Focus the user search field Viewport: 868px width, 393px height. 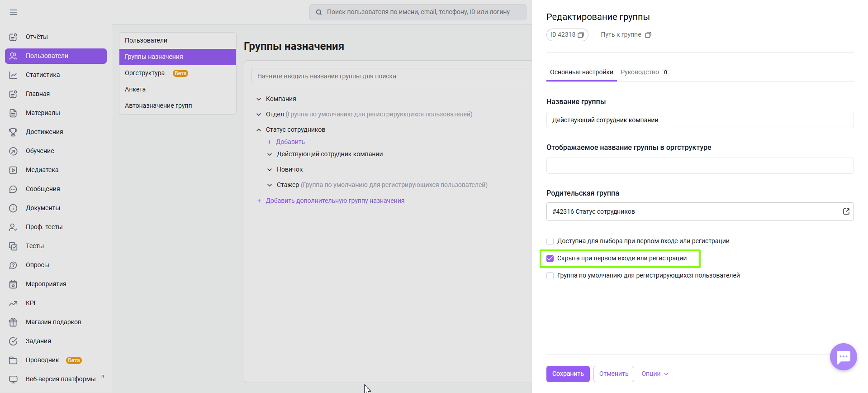click(418, 12)
